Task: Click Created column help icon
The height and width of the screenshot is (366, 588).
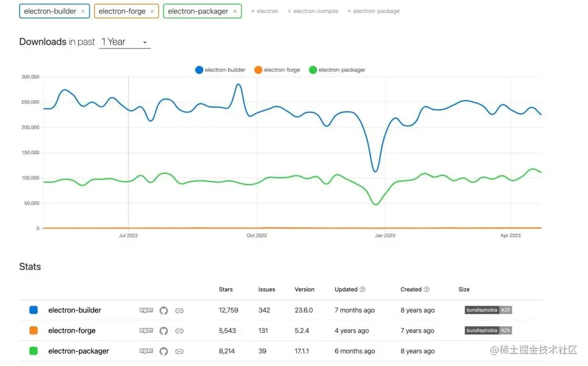Action: point(426,290)
